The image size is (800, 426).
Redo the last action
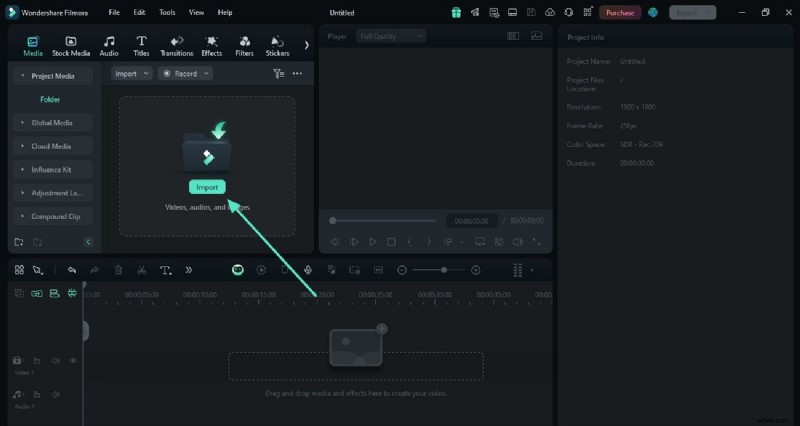94,270
